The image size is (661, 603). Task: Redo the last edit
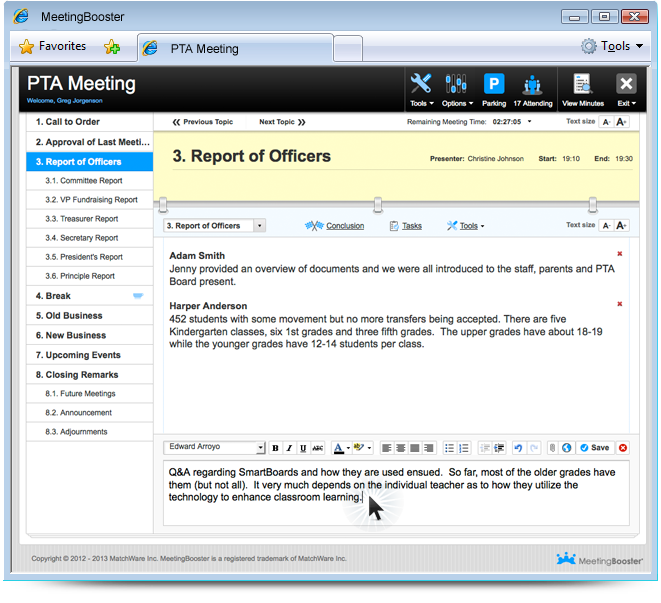coord(534,448)
